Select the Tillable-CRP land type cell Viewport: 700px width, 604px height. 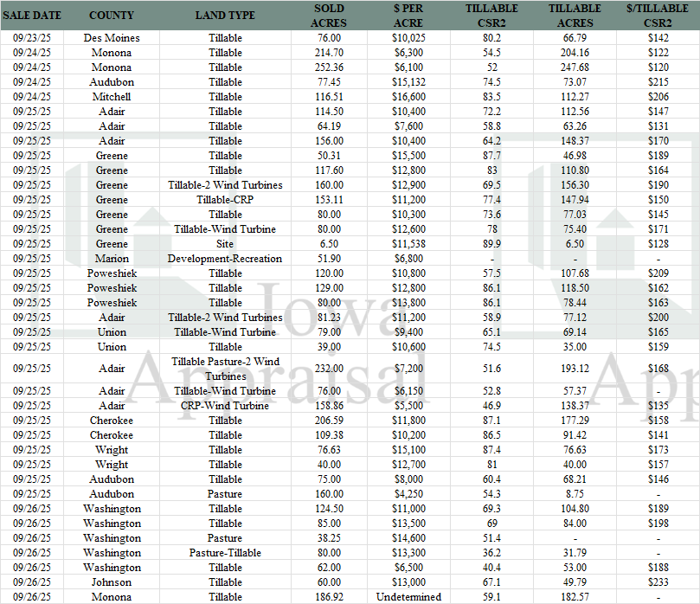[x=225, y=200]
